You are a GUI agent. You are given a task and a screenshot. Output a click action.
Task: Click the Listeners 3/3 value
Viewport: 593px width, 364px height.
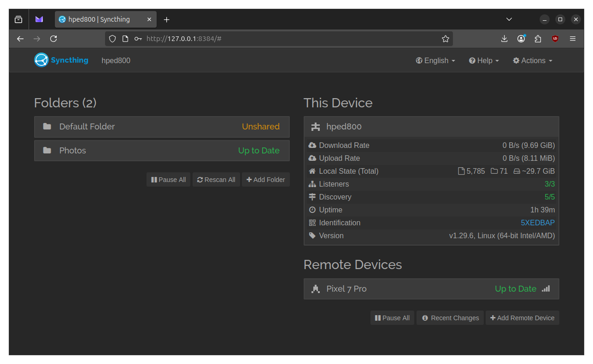550,184
